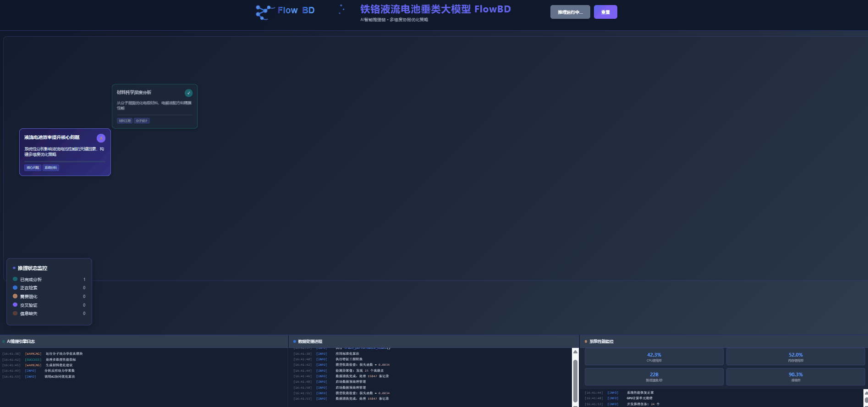Click the 铁铬液流电池垂类大模型 FlowBD title
The width and height of the screenshot is (868, 407).
435,9
